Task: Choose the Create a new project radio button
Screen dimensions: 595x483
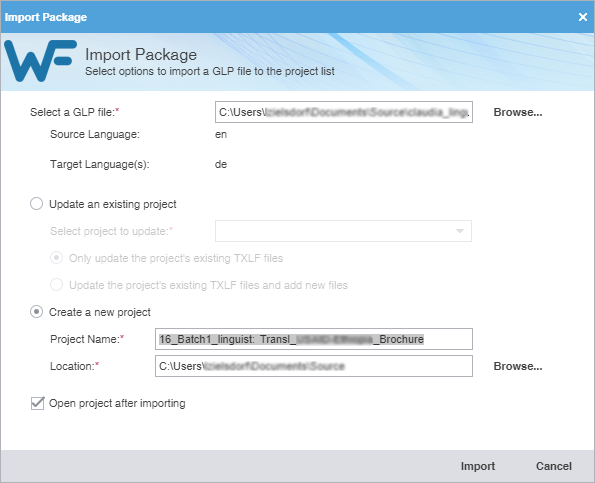Action: click(36, 312)
